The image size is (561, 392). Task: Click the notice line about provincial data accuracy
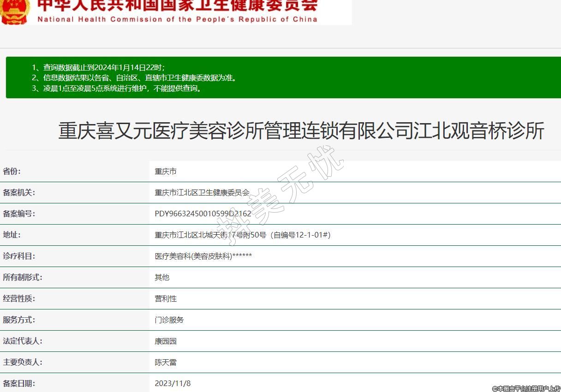coord(134,78)
